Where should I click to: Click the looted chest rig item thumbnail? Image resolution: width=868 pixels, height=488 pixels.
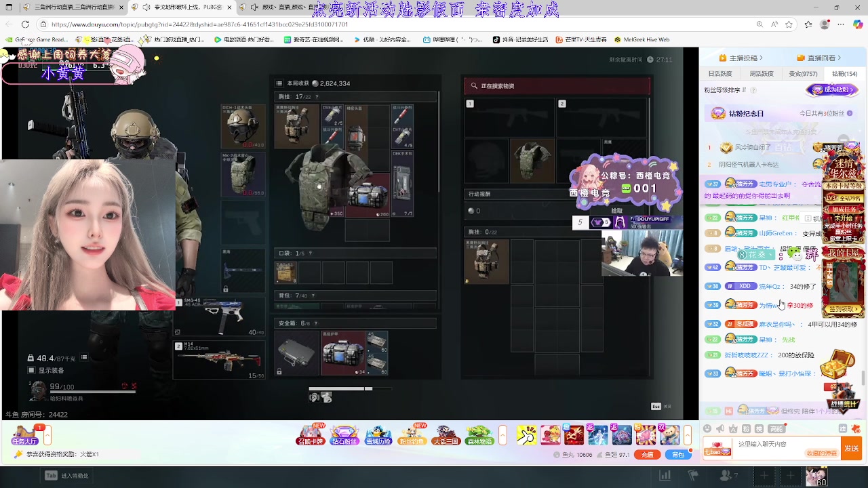tap(486, 261)
